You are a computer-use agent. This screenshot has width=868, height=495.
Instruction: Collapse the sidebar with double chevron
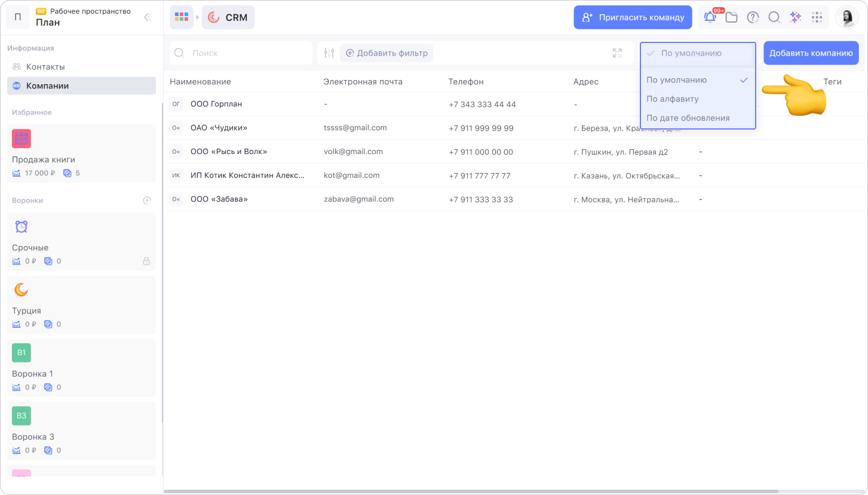tap(147, 17)
